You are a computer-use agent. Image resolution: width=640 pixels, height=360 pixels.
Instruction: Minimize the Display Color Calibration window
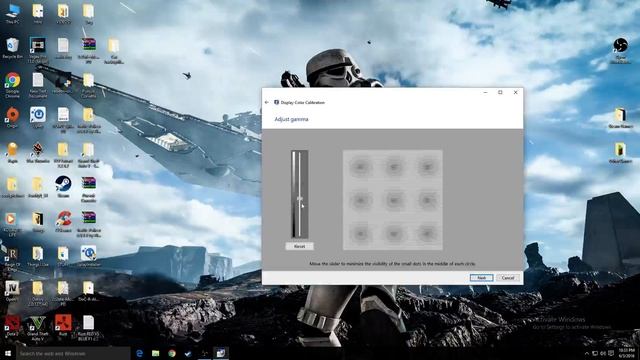[485, 93]
